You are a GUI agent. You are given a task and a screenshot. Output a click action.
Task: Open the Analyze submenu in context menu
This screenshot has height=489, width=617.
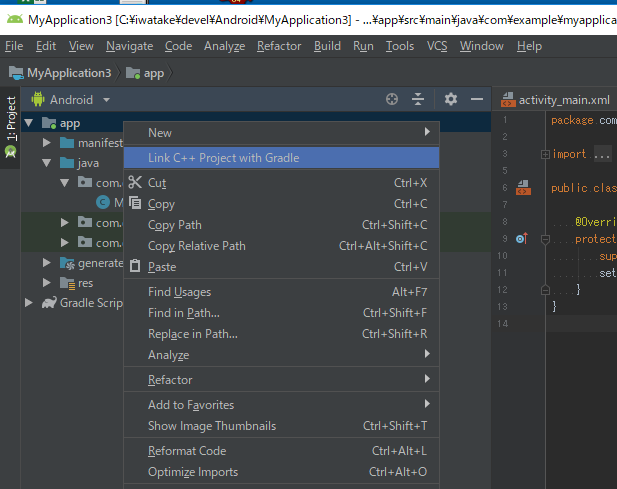(281, 354)
